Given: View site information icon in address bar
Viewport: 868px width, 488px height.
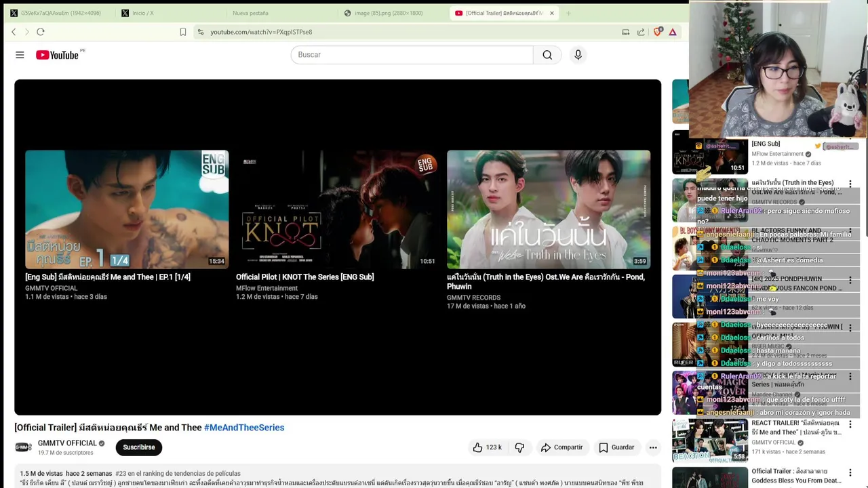Looking at the screenshot, I should pos(200,32).
